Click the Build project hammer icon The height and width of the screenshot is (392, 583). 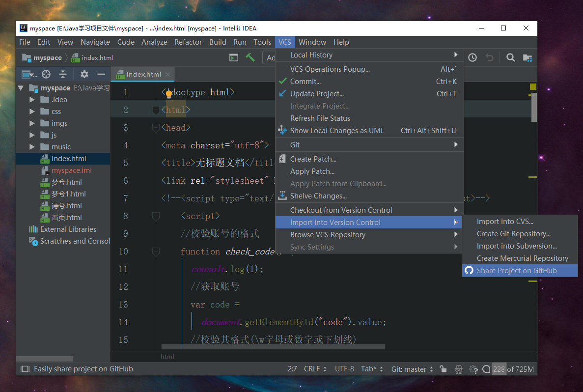pyautogui.click(x=250, y=57)
